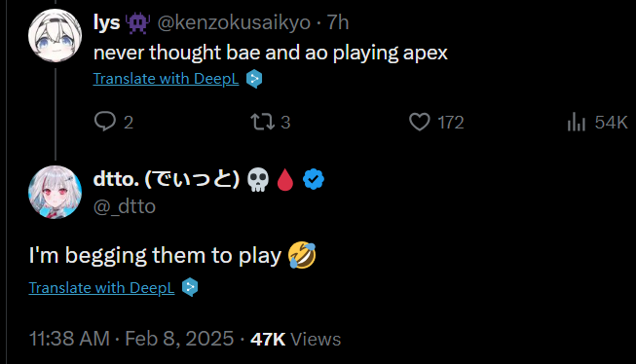Click DeepL logo under dtto's tweet
636x364 pixels.
[x=190, y=287]
